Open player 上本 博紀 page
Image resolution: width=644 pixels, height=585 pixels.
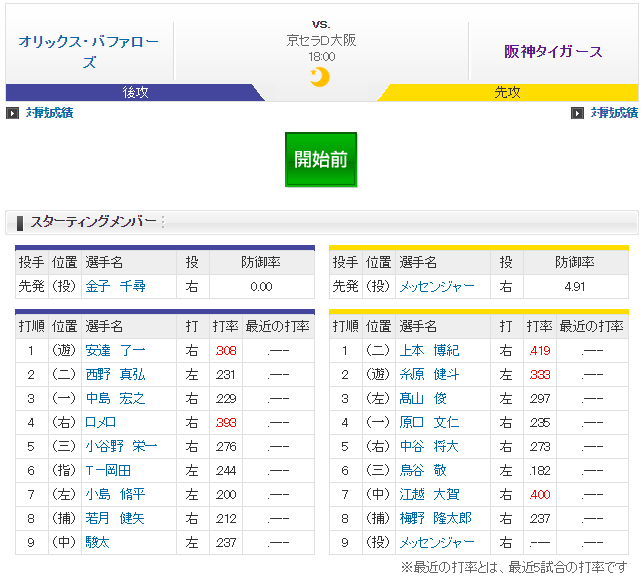[x=430, y=350]
